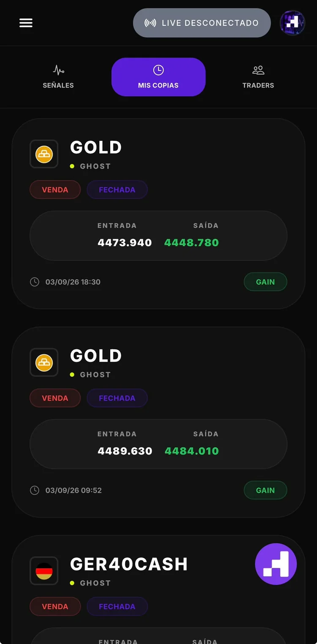317x644 pixels.
Task: Open the profile avatar
Action: pos(292,23)
